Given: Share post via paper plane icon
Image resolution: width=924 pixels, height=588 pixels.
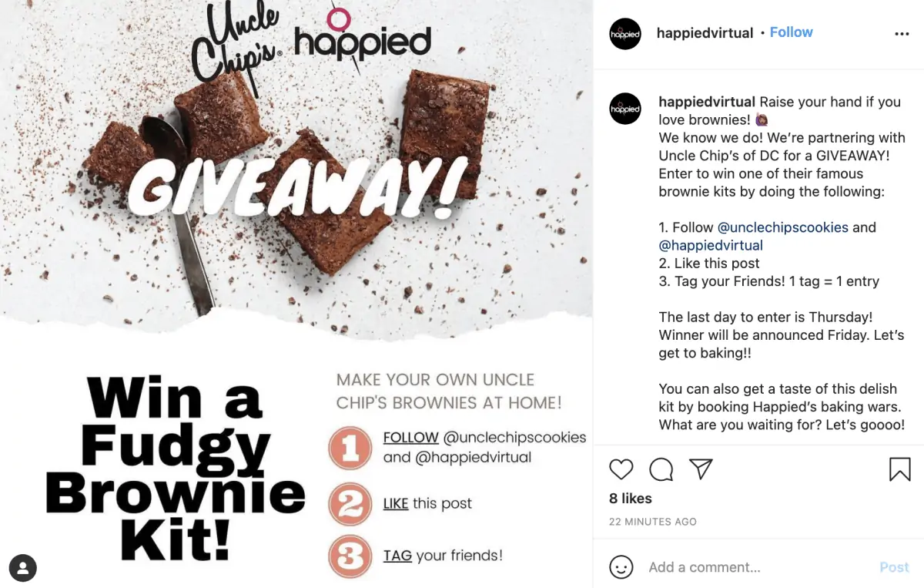Looking at the screenshot, I should (x=701, y=469).
